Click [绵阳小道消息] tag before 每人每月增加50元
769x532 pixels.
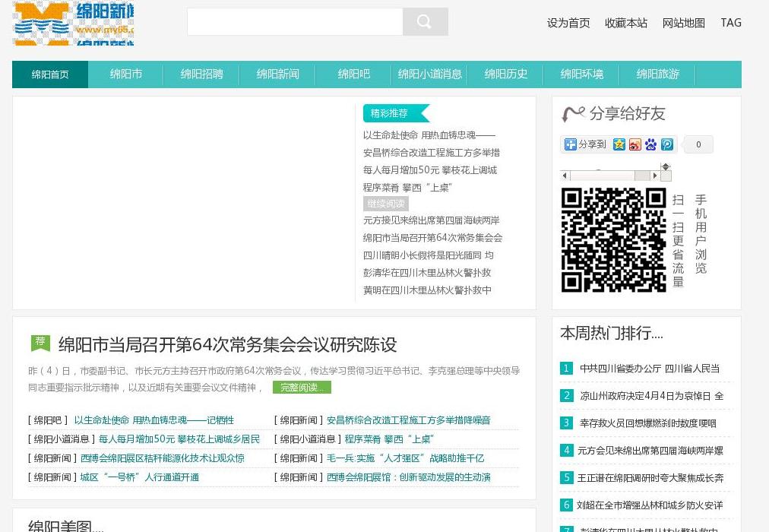(62, 439)
